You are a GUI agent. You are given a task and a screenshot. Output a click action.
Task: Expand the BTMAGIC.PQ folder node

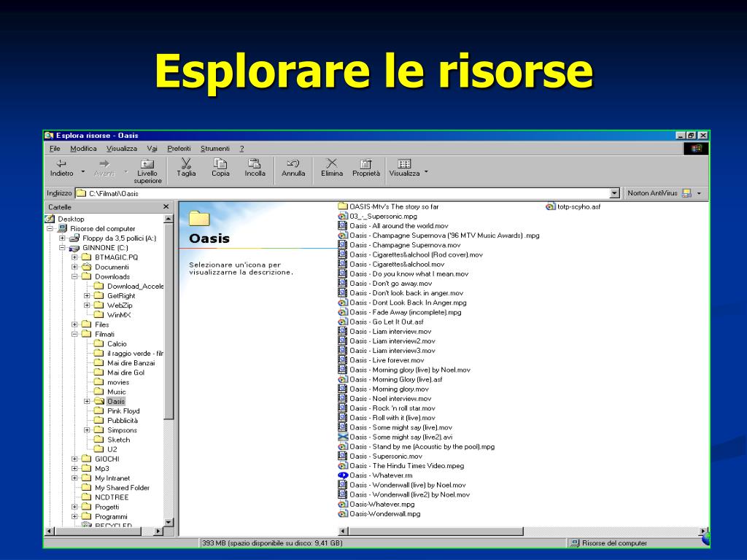pyautogui.click(x=74, y=257)
